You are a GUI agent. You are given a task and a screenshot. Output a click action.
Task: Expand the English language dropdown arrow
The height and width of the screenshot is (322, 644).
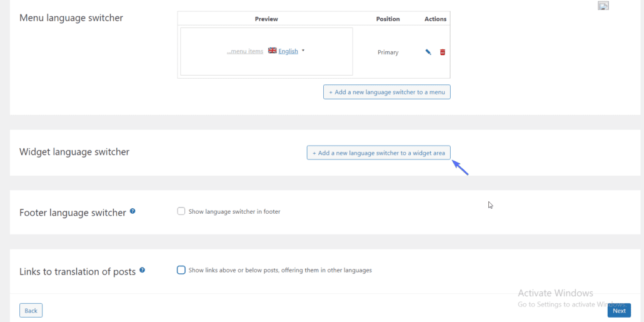click(303, 51)
